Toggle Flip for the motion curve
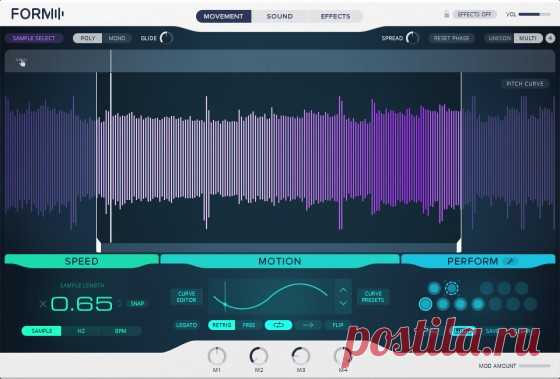560x379 pixels. tap(338, 325)
